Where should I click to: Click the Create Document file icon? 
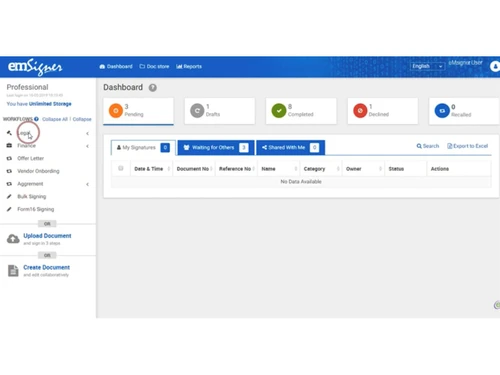pyautogui.click(x=13, y=271)
